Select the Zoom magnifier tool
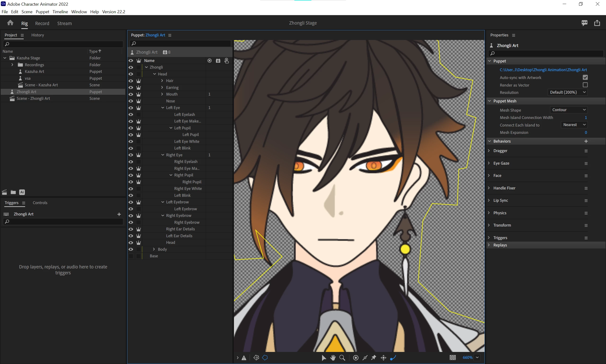 coord(342,358)
